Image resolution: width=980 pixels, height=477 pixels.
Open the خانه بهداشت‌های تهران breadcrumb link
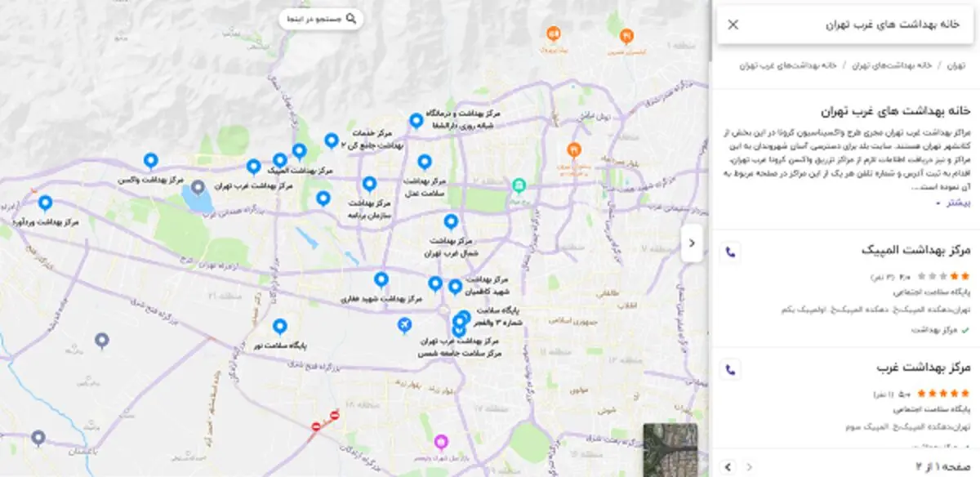[x=892, y=65]
